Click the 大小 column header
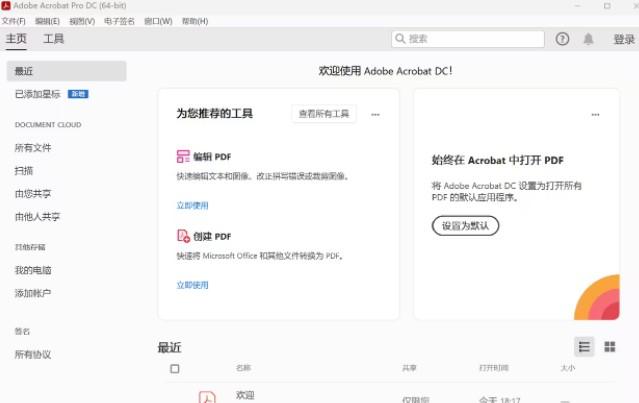Image resolution: width=639 pixels, height=403 pixels. [x=568, y=368]
